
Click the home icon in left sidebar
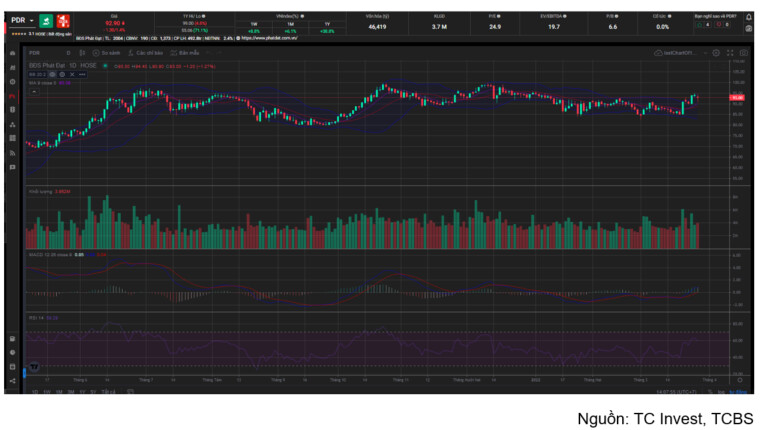(12, 52)
